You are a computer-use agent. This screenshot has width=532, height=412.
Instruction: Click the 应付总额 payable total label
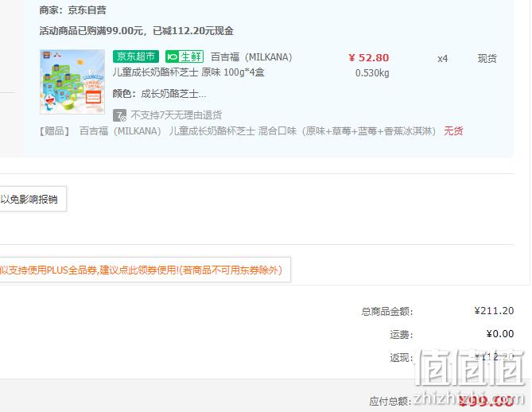tap(390, 401)
